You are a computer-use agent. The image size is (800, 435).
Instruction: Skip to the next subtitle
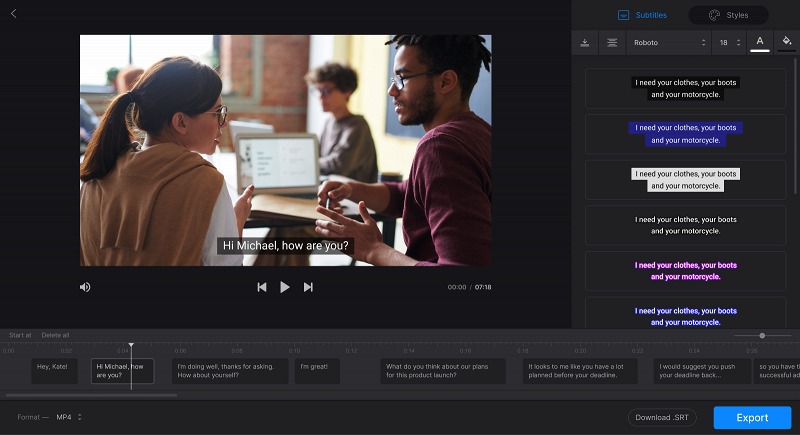click(x=308, y=287)
